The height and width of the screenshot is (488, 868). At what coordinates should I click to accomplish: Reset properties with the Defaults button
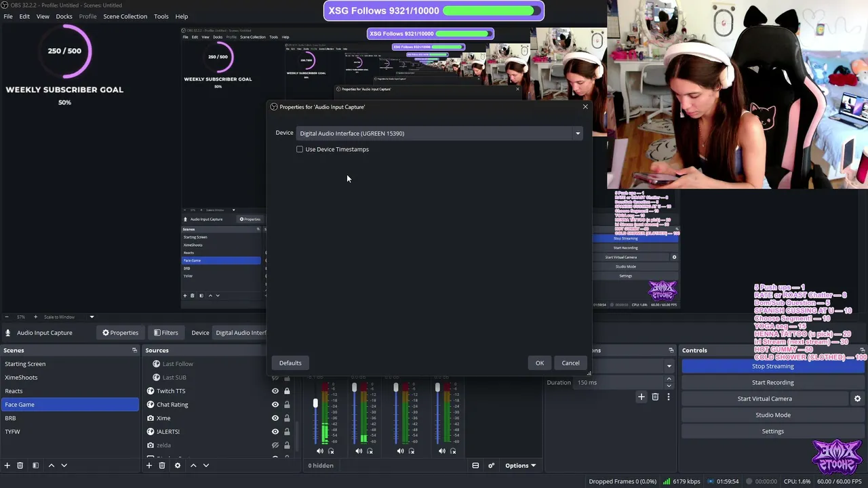tap(290, 363)
